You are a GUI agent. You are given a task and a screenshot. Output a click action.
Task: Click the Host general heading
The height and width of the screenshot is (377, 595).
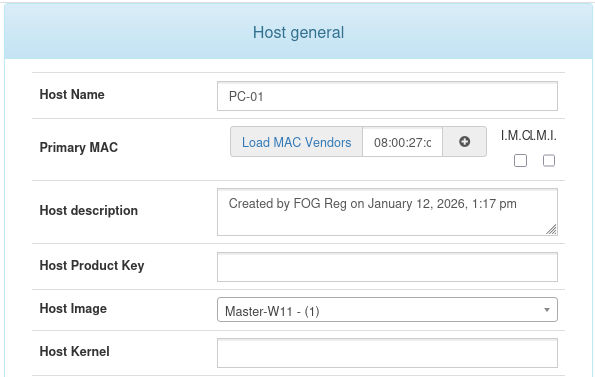point(298,32)
